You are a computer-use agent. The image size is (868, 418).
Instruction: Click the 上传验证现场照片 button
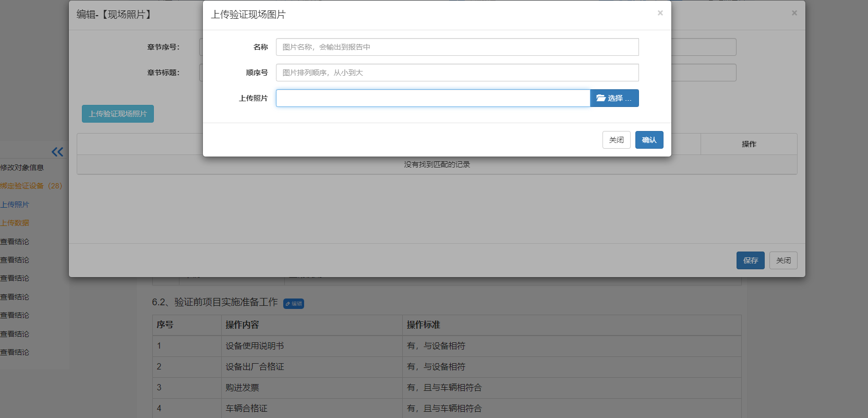118,114
